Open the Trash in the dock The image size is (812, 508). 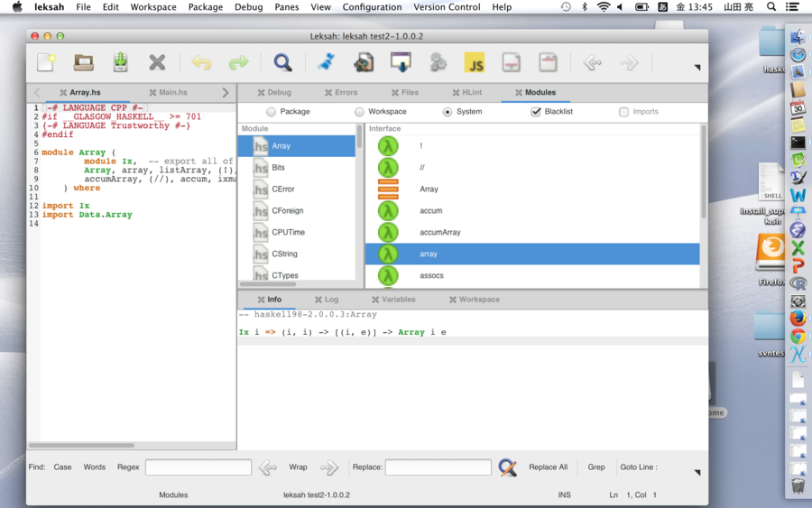pos(798,485)
